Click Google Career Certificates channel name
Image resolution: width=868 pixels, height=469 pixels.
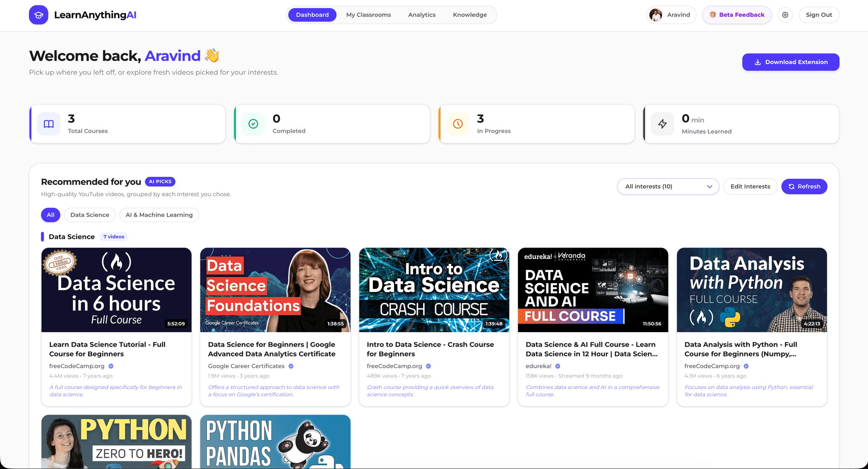(x=246, y=366)
